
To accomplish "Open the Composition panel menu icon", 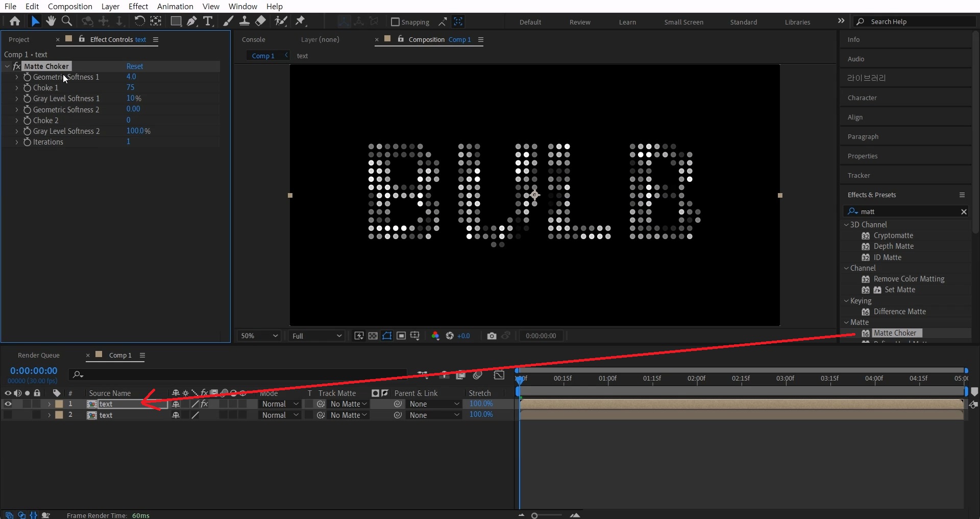I will click(x=481, y=39).
